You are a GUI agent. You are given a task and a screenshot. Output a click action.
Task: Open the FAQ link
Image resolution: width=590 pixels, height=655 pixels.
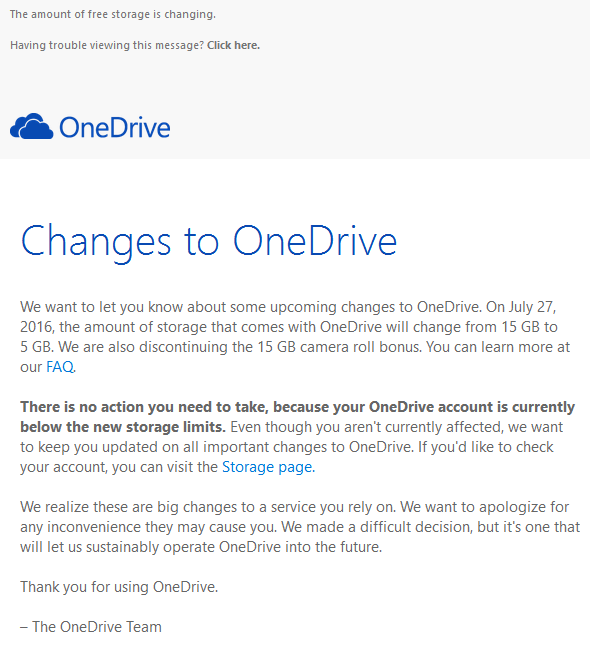(60, 367)
